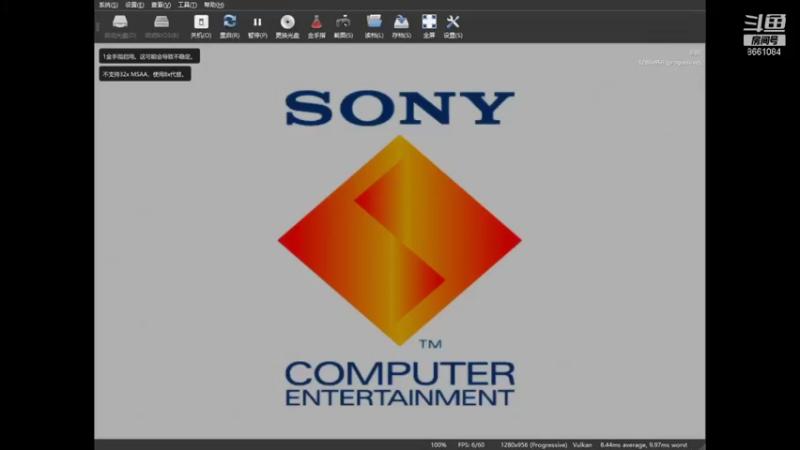Click the '100%' speed in status bar
Viewport: 800px width, 450px height.
438,445
